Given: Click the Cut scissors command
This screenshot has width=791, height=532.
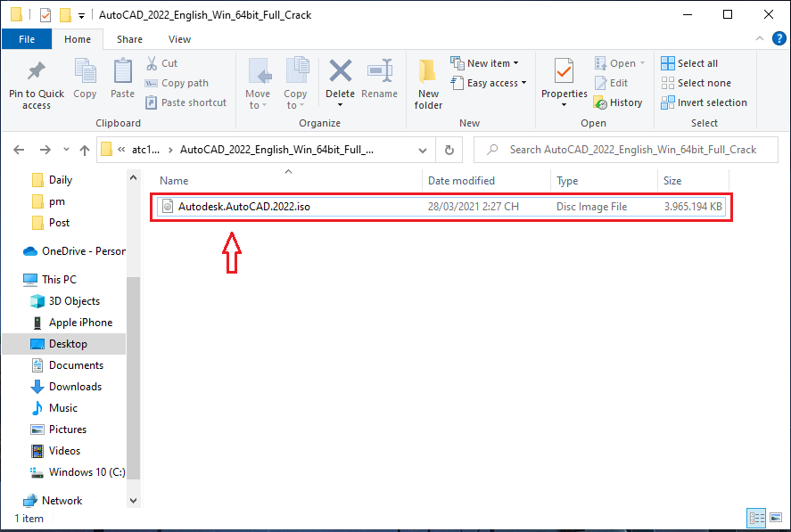Looking at the screenshot, I should pyautogui.click(x=162, y=63).
